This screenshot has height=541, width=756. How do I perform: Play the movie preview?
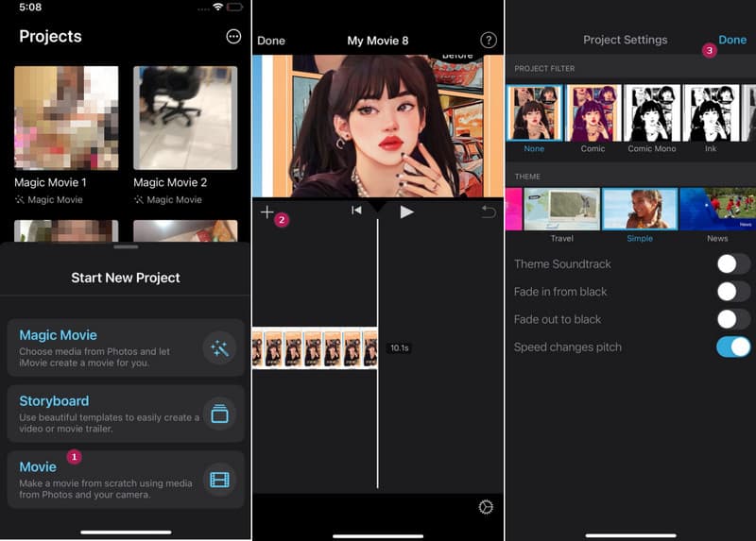[x=406, y=212]
